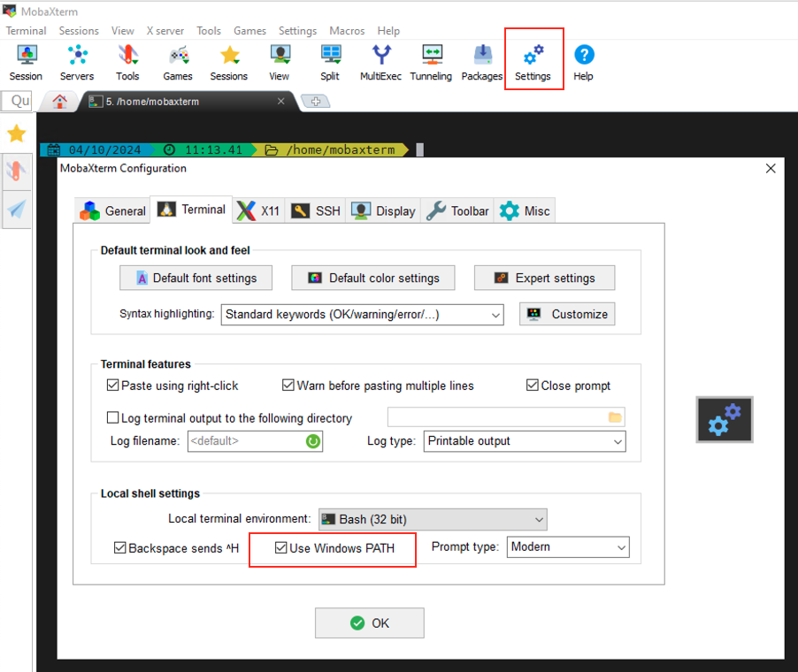Click the Default font settings button
The height and width of the screenshot is (672, 798).
(x=196, y=278)
